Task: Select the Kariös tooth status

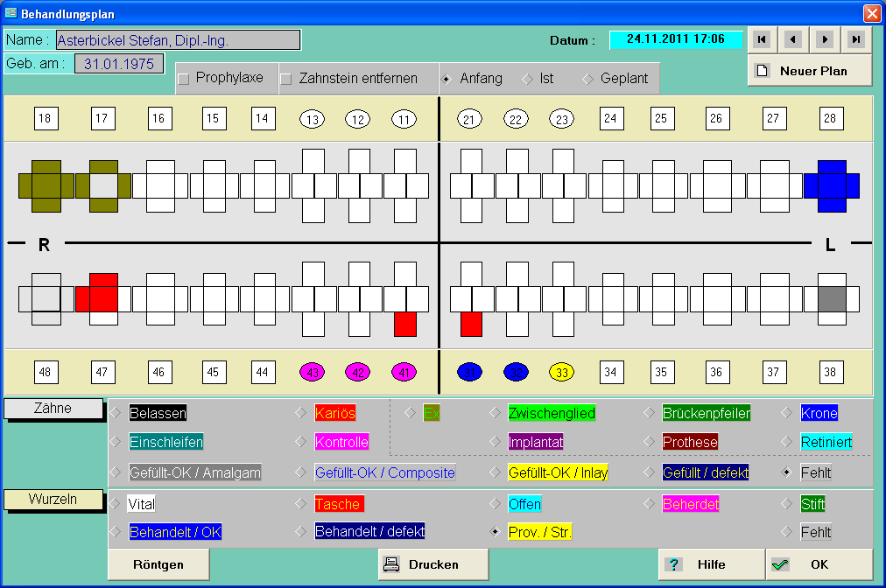Action: (x=300, y=413)
